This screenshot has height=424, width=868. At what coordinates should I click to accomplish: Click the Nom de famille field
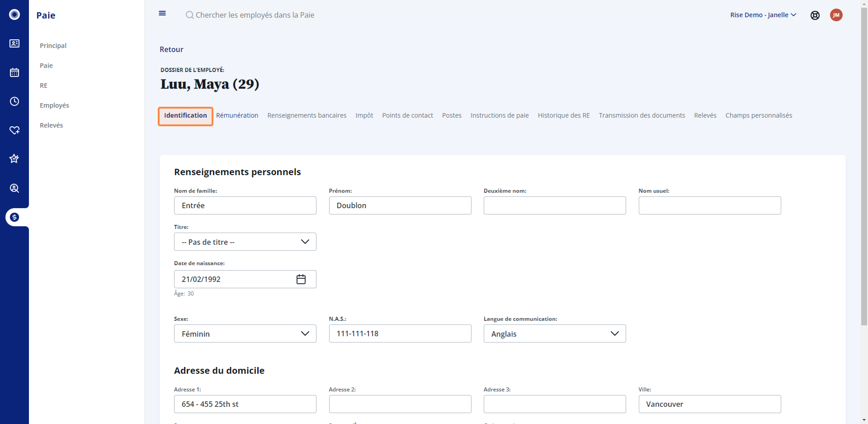245,205
